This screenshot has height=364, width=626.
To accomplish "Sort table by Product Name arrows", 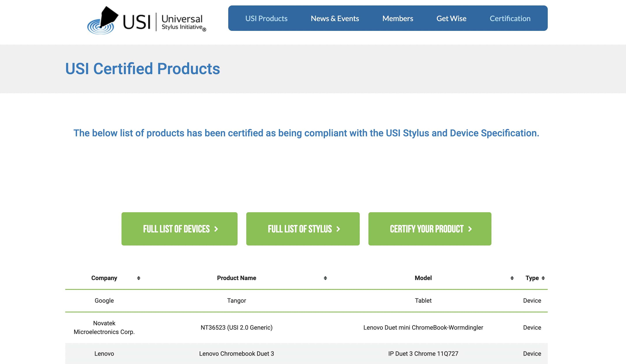I will pos(325,278).
